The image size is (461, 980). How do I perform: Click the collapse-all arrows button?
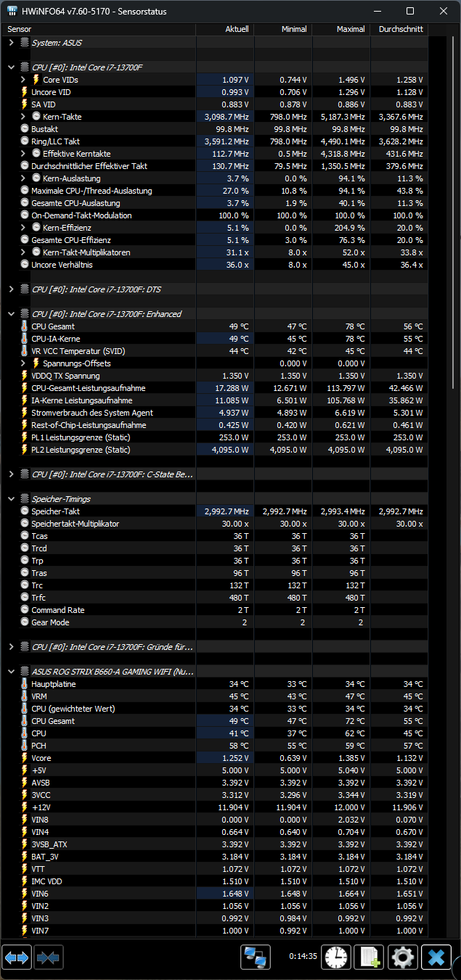tap(49, 958)
